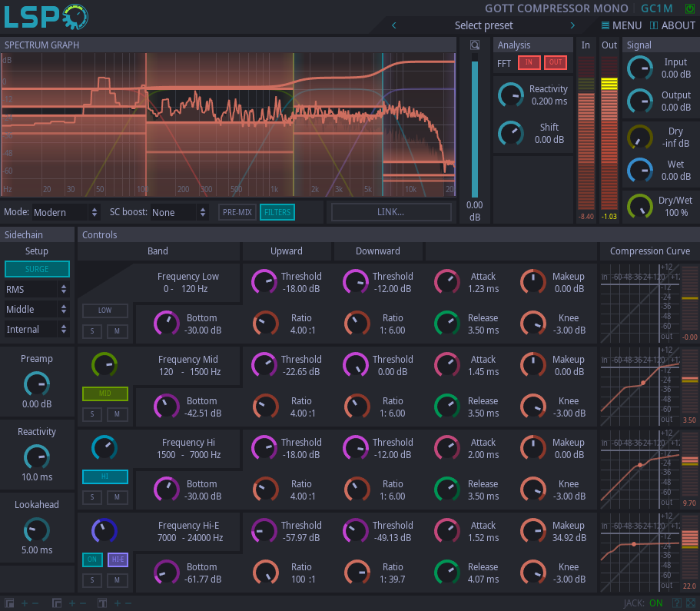The width and height of the screenshot is (700, 611).
Task: Click the Input gain knob
Action: click(639, 68)
